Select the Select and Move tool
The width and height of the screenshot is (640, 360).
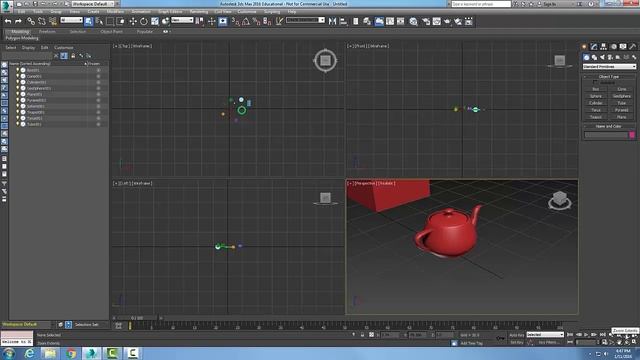click(x=133, y=21)
